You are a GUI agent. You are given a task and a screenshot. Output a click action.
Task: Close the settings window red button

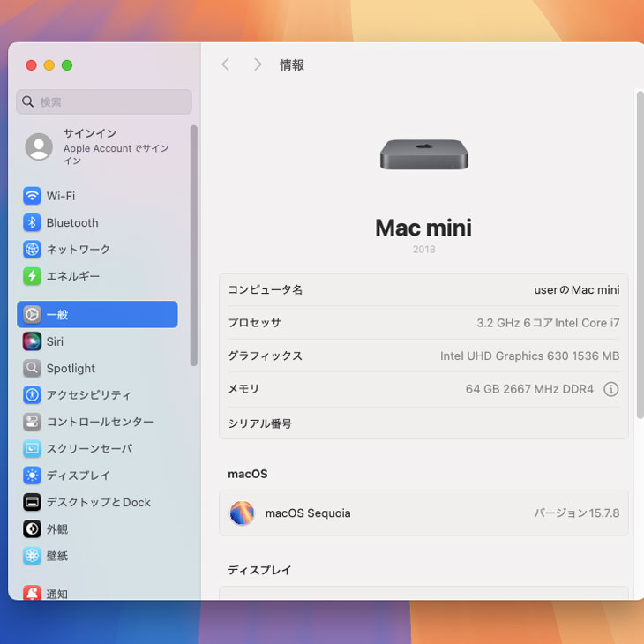coord(31,65)
